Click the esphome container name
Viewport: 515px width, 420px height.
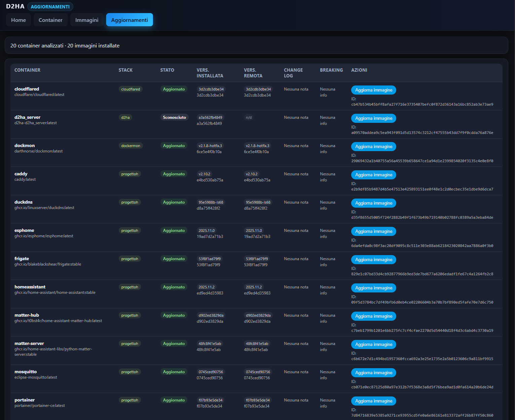coord(24,230)
